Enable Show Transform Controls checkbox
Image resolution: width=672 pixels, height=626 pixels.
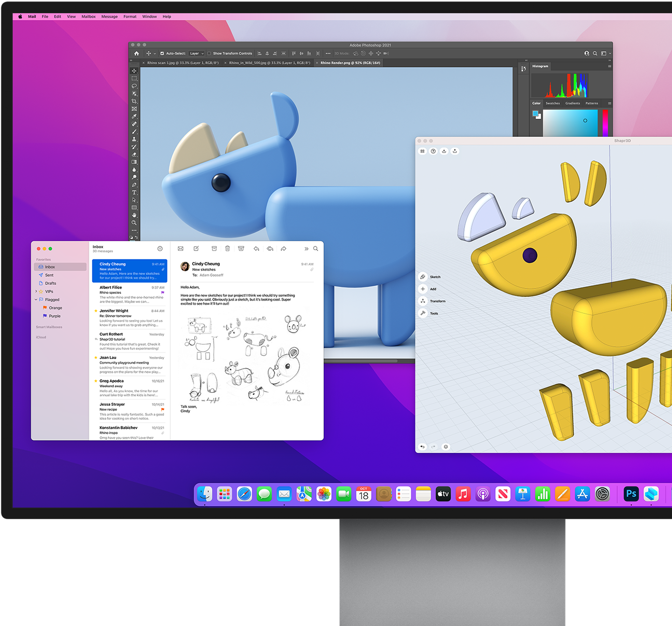point(209,54)
